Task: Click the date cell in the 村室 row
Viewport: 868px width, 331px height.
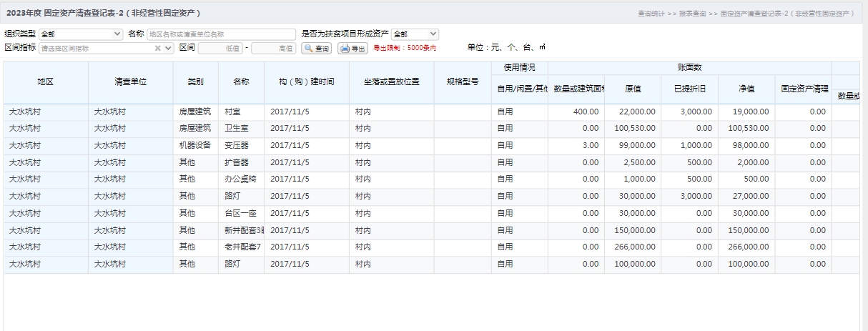Action: [307, 112]
